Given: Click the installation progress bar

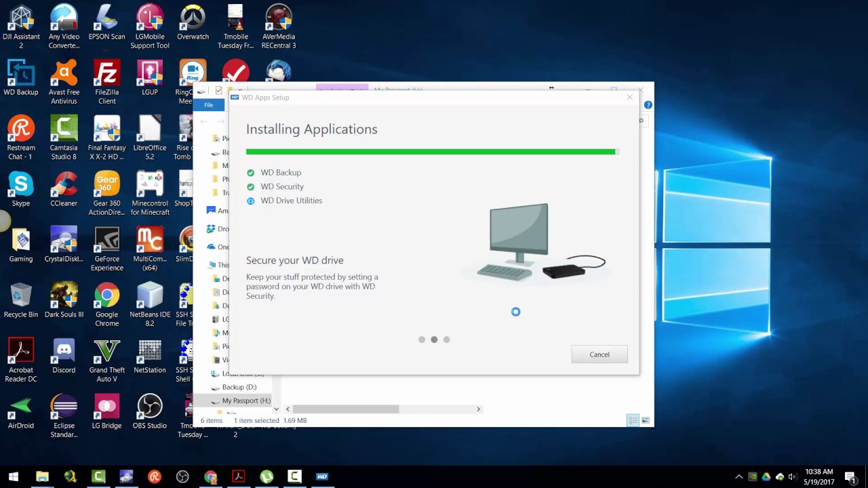Looking at the screenshot, I should pos(432,152).
